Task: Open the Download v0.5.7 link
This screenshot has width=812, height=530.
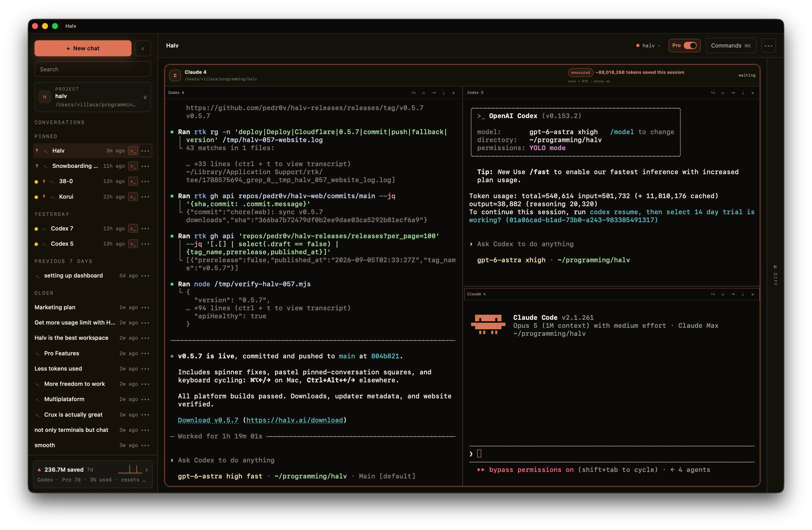Action: coord(208,420)
